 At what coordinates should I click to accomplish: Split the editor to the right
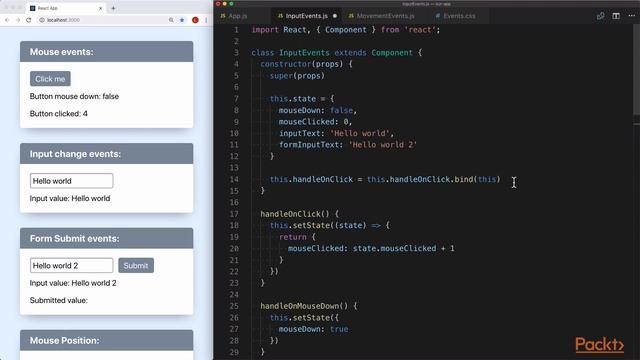tap(616, 16)
